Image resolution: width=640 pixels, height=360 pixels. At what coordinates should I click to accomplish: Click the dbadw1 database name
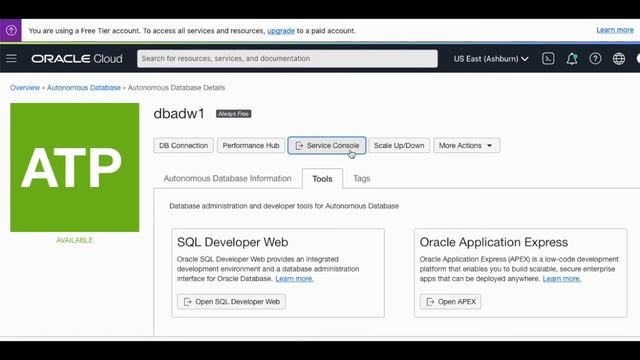coord(179,113)
